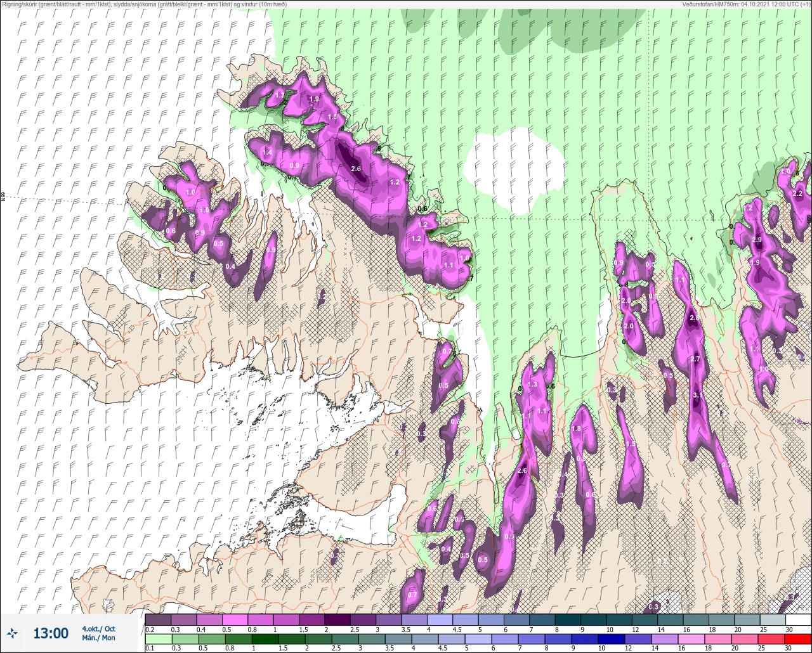Click the "2.9" snowfall value on the map
812x653 pixels.
[x=756, y=240]
